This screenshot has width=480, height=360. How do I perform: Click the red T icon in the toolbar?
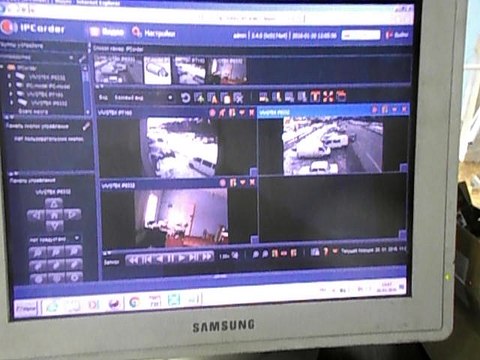315,97
